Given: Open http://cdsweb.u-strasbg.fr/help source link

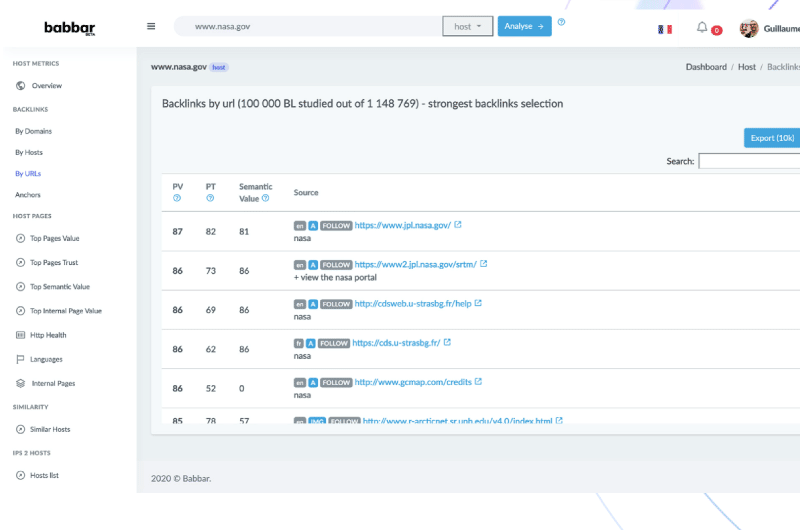Looking at the screenshot, I should click(x=413, y=304).
